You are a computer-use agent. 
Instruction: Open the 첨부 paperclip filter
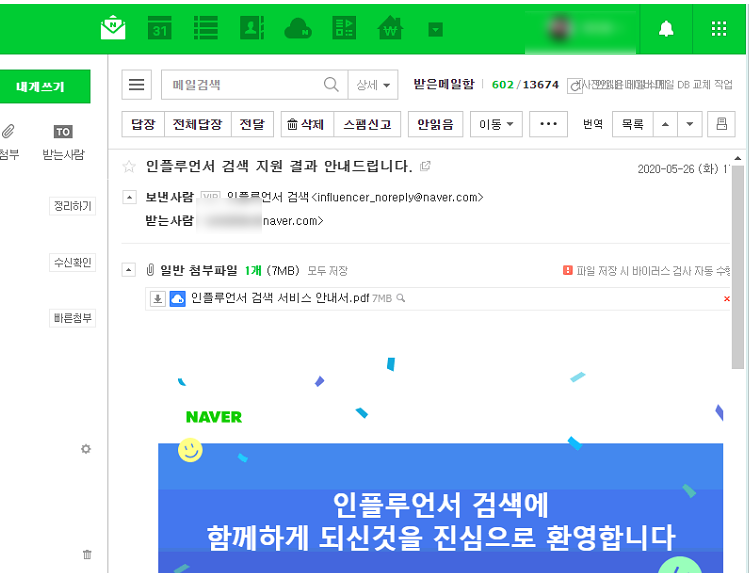pos(9,131)
